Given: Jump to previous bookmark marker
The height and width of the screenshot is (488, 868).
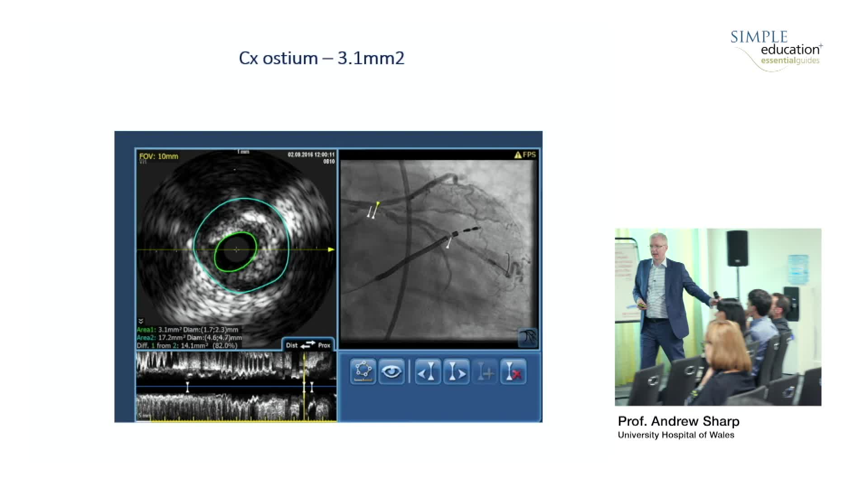Looking at the screenshot, I should click(427, 372).
